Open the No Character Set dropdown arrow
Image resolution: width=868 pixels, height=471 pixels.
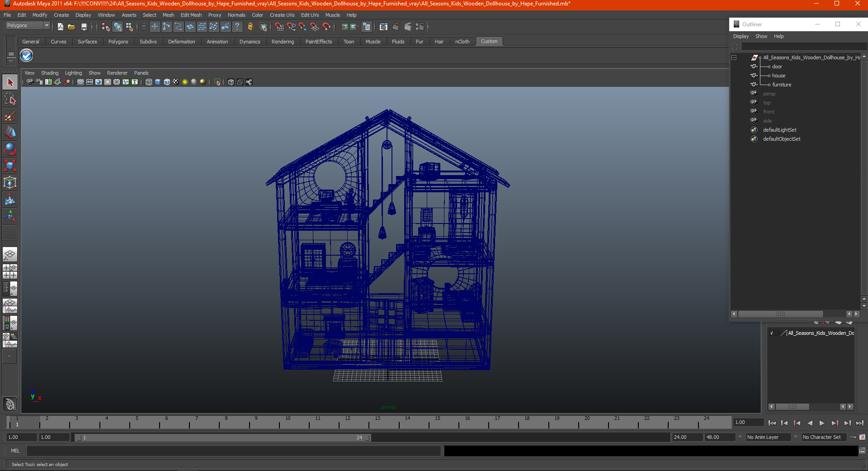(x=796, y=437)
